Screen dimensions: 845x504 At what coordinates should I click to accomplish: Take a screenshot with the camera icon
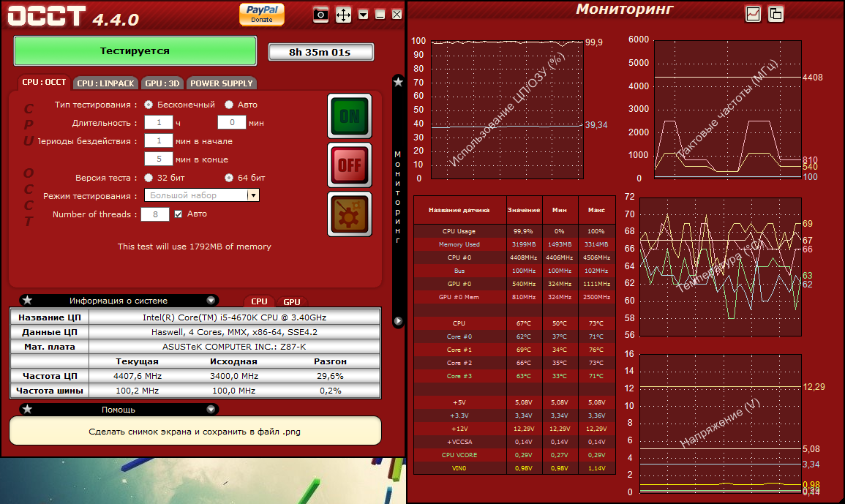point(320,15)
